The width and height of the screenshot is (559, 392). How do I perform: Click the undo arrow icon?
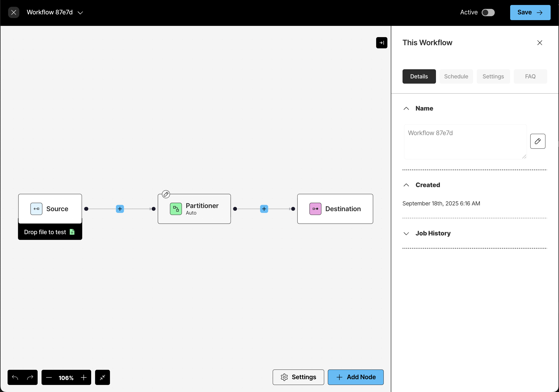coord(15,377)
